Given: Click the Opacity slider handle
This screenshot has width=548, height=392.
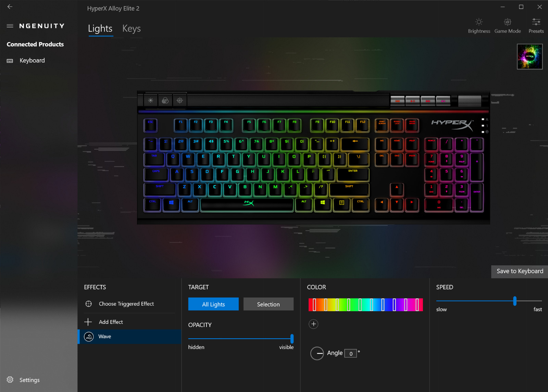Looking at the screenshot, I should (x=292, y=339).
